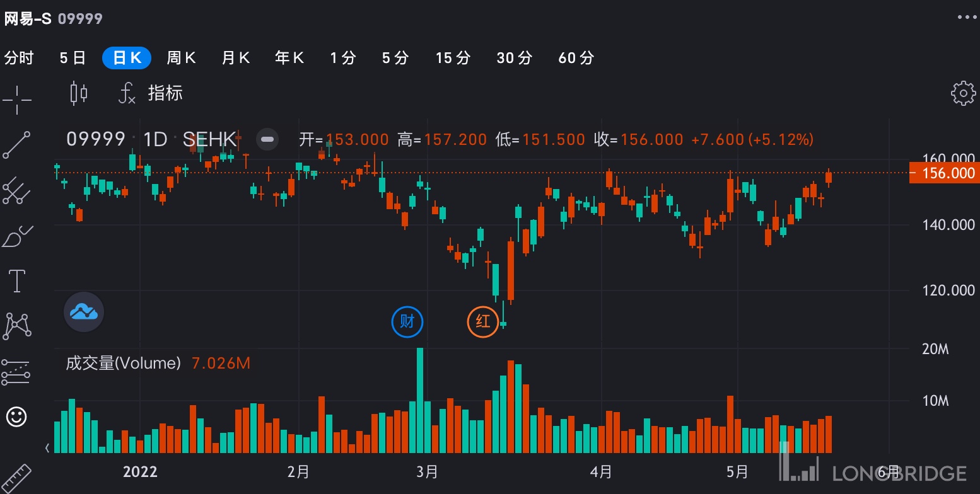The image size is (980, 494).
Task: Switch to 1分 interval
Action: pos(343,58)
